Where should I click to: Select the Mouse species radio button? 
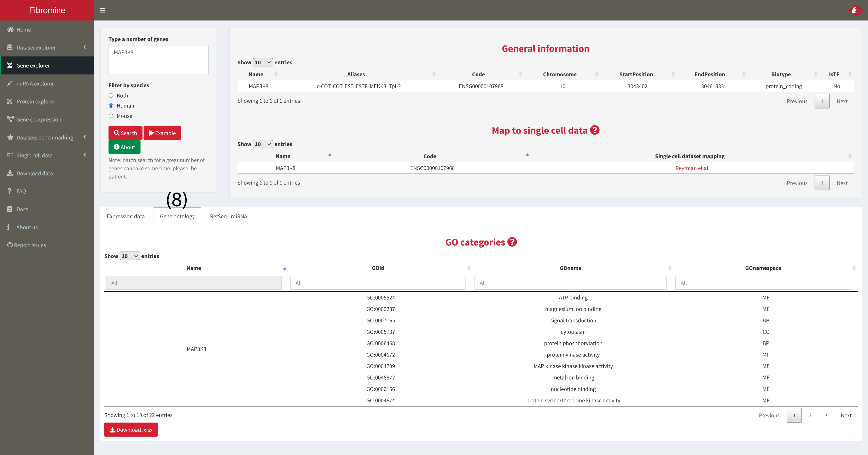click(111, 116)
